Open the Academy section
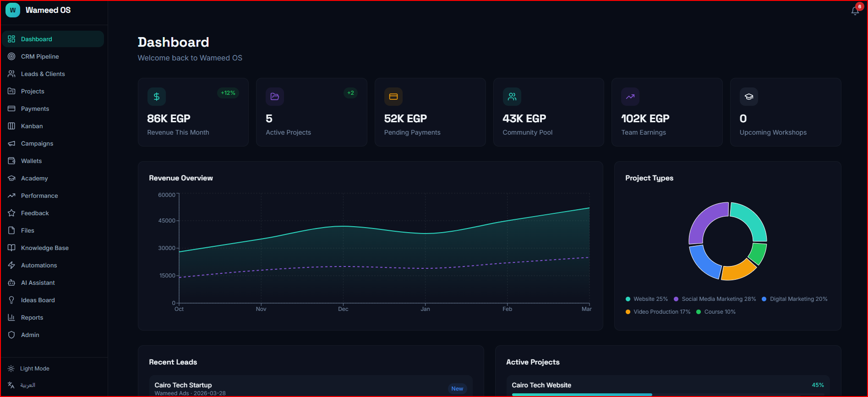868x397 pixels. (53, 178)
